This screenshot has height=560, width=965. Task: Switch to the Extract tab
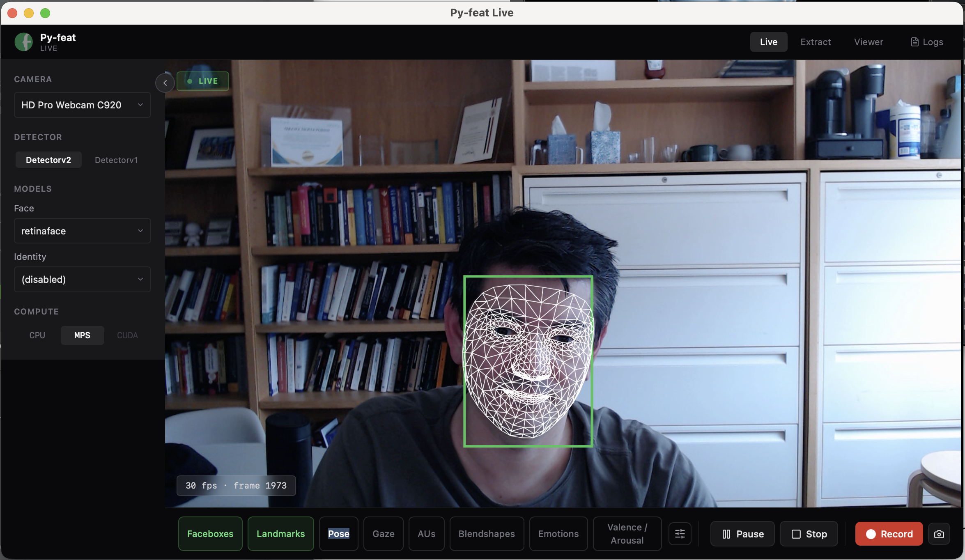(816, 42)
